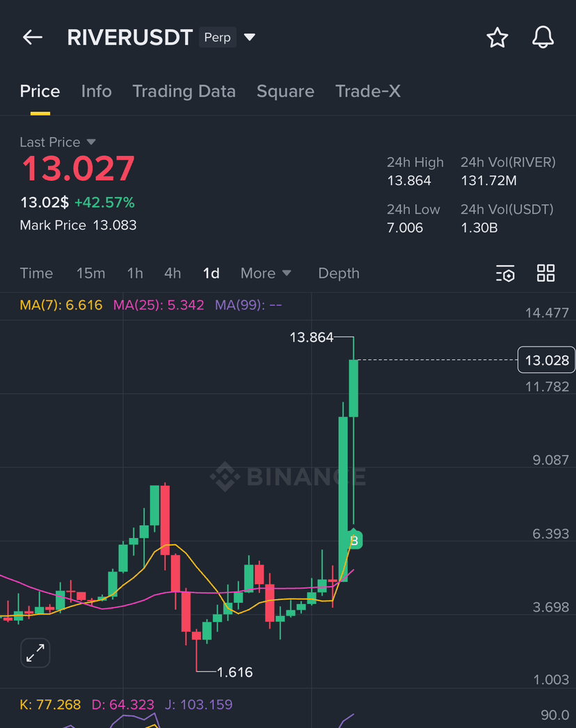The width and height of the screenshot is (576, 728).
Task: Expand the Last Price dropdown
Action: pyautogui.click(x=91, y=141)
